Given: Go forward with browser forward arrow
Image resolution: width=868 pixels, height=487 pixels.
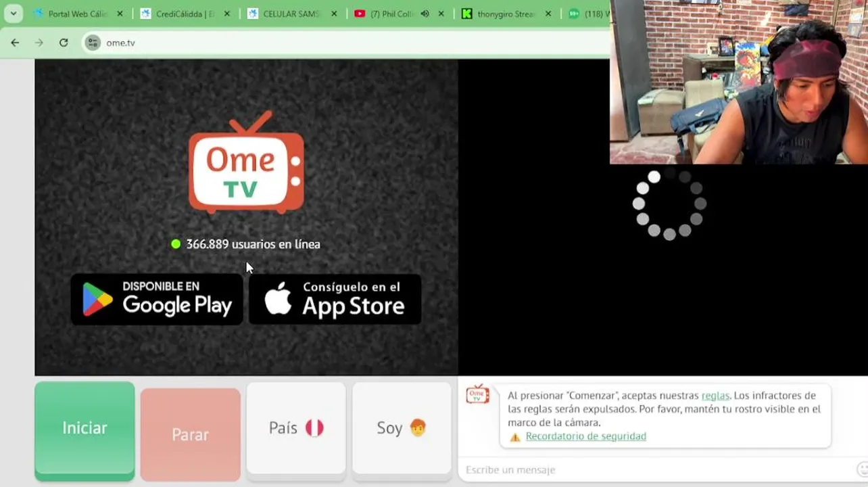Looking at the screenshot, I should coord(39,43).
